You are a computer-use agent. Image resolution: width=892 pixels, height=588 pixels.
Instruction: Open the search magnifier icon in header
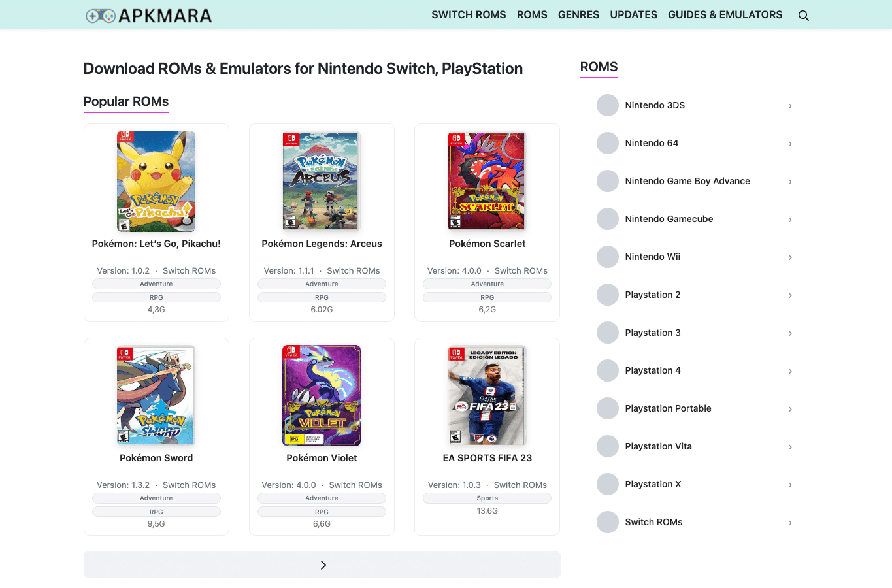[804, 16]
